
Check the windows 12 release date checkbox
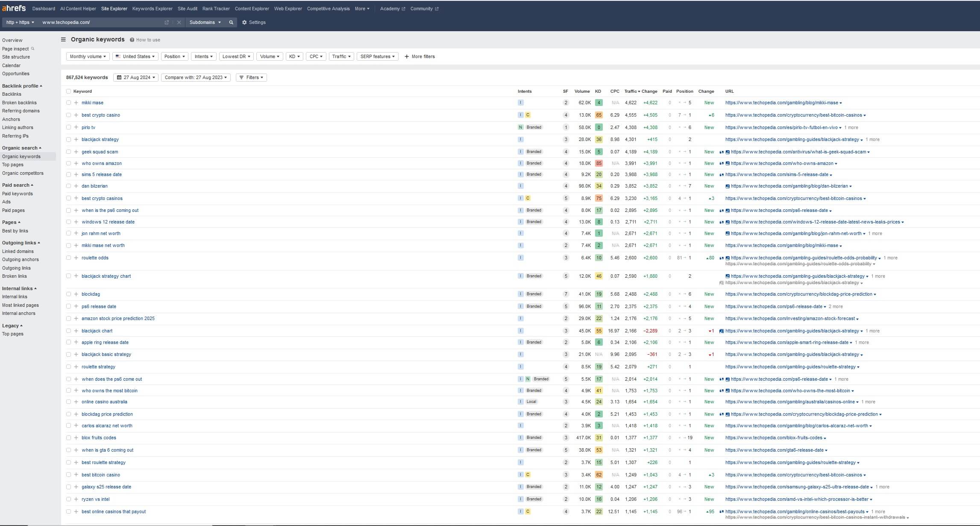(68, 222)
